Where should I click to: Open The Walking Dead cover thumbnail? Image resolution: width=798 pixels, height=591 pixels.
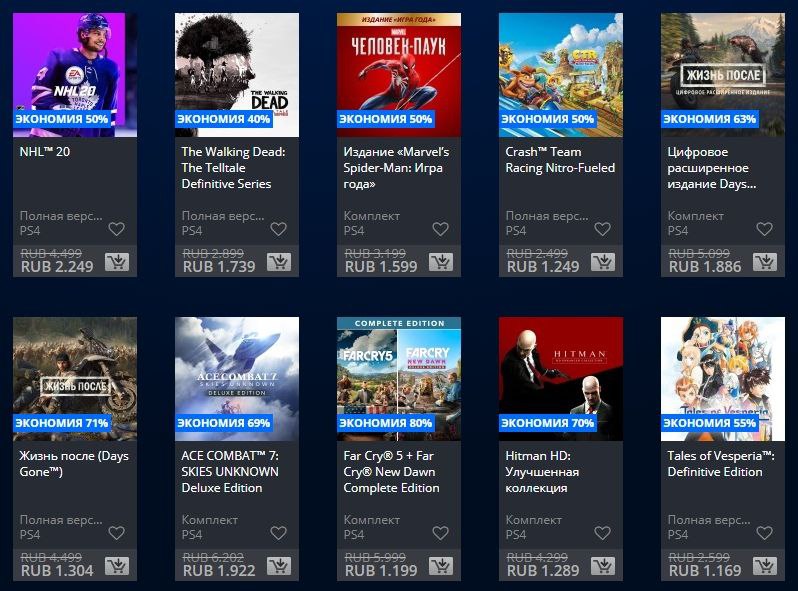click(x=237, y=75)
